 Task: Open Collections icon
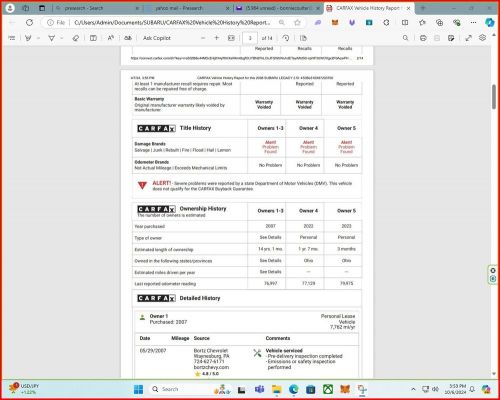(439, 22)
